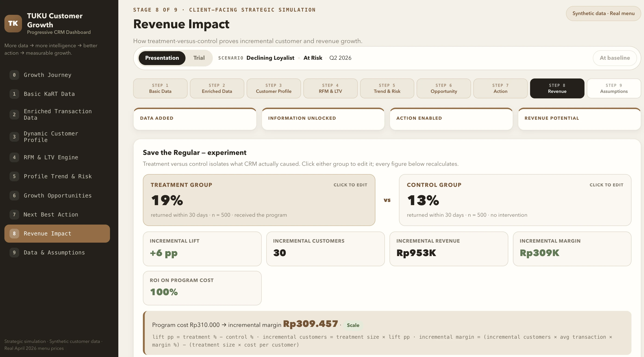Click the TK logo badge

pos(13,24)
